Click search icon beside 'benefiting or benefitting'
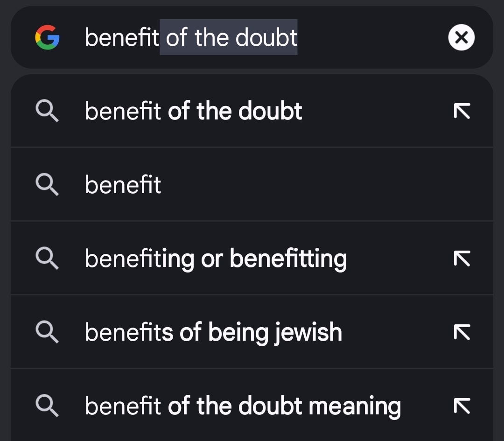This screenshot has height=441, width=504. [x=47, y=258]
